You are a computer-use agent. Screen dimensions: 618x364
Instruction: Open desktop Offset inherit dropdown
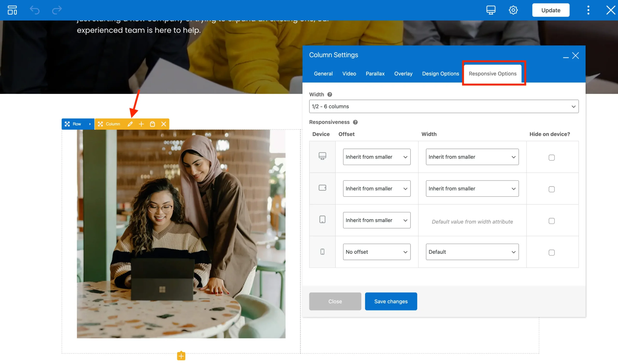(x=376, y=157)
